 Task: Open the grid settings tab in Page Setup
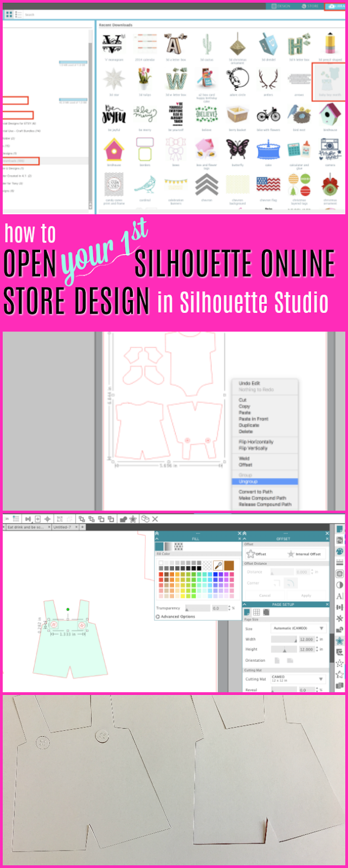[257, 612]
